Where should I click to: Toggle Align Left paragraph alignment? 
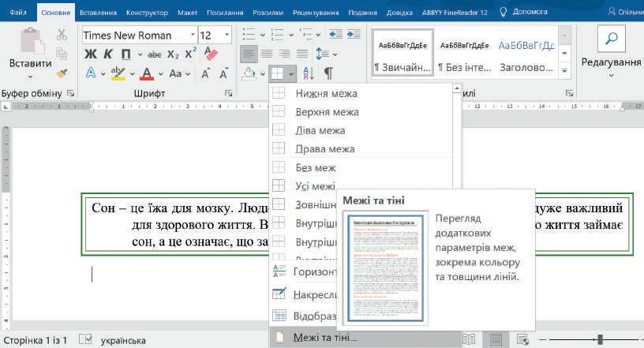[249, 54]
